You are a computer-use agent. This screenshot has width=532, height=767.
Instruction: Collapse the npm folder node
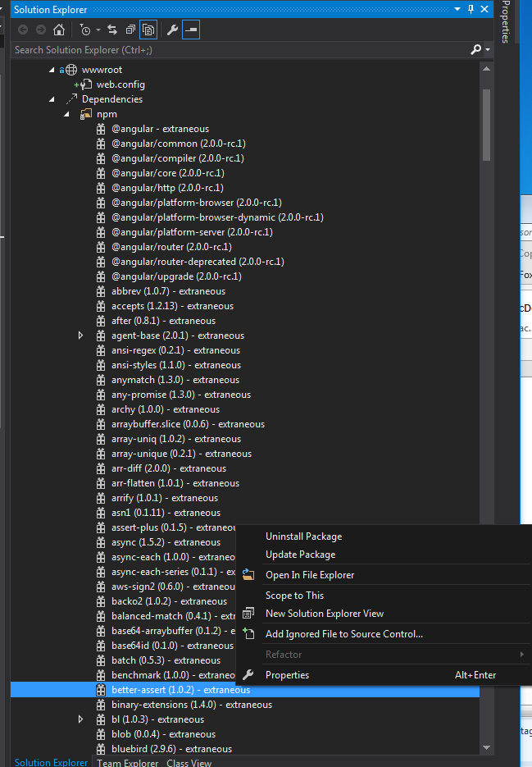[x=66, y=115]
